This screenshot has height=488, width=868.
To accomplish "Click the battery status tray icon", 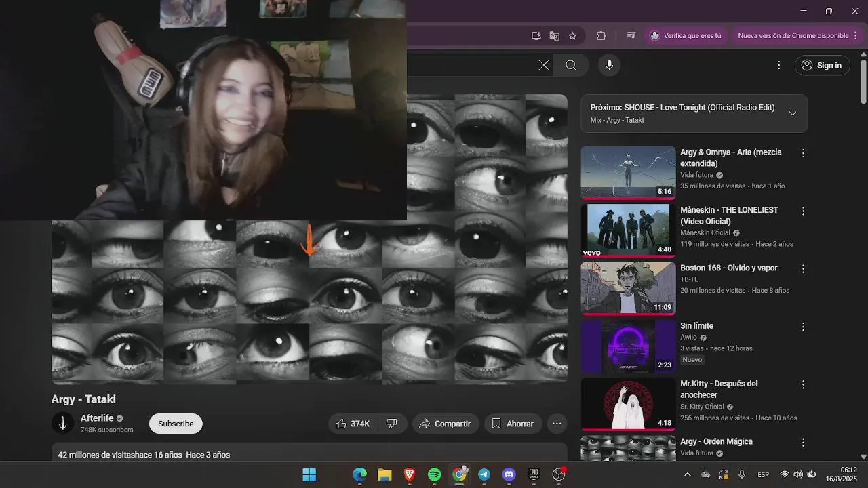I will [x=811, y=474].
